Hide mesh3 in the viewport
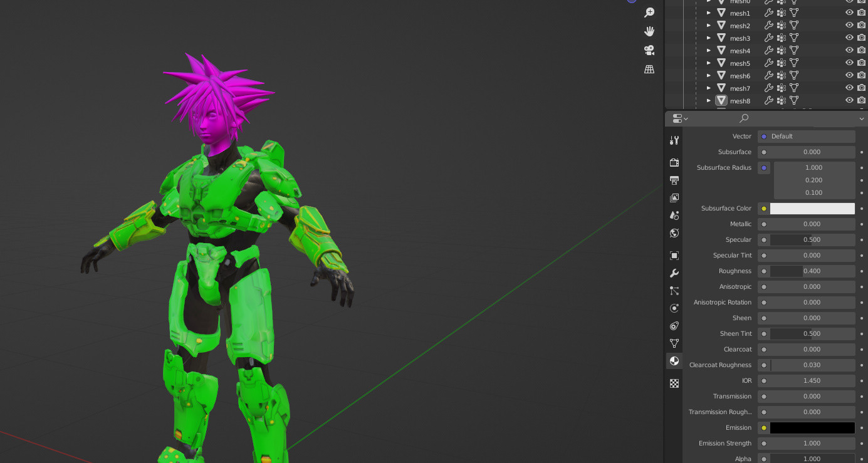Viewport: 868px width, 463px height. coord(850,38)
